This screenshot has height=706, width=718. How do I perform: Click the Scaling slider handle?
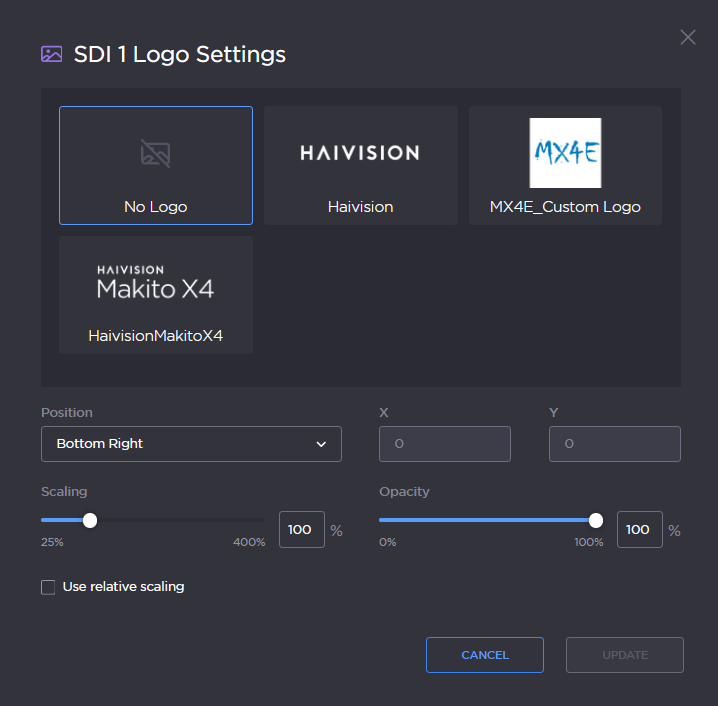[x=90, y=520]
